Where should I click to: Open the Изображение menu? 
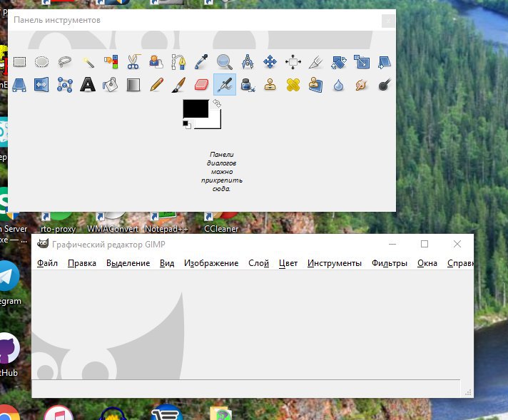(x=211, y=263)
